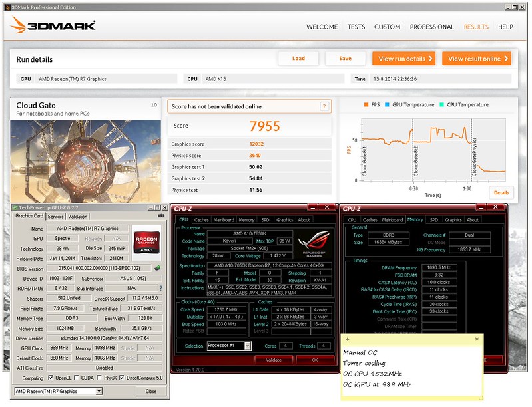Image resolution: width=532 pixels, height=407 pixels.
Task: Click the Republic of Gamers logo in CPU-Z
Action: click(x=314, y=245)
